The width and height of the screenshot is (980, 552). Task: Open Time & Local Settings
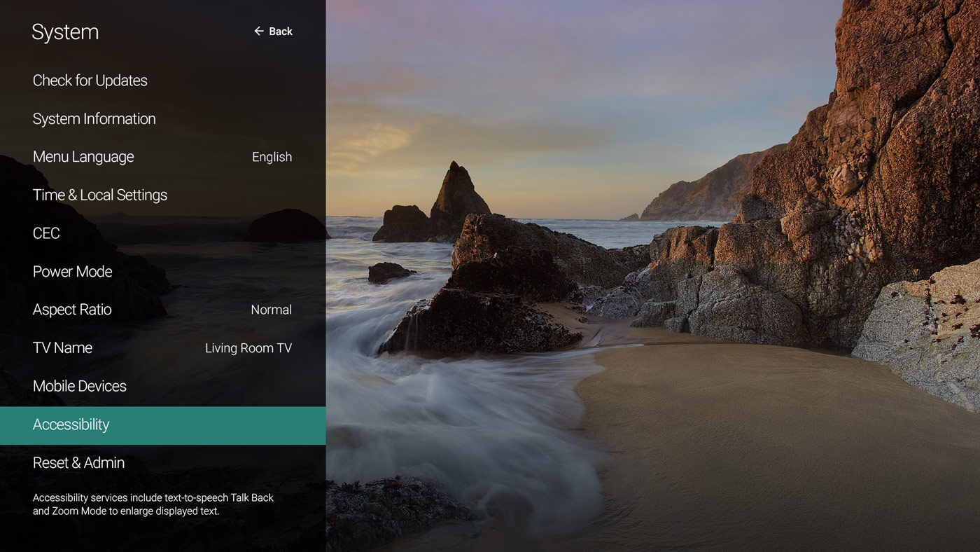[162, 195]
